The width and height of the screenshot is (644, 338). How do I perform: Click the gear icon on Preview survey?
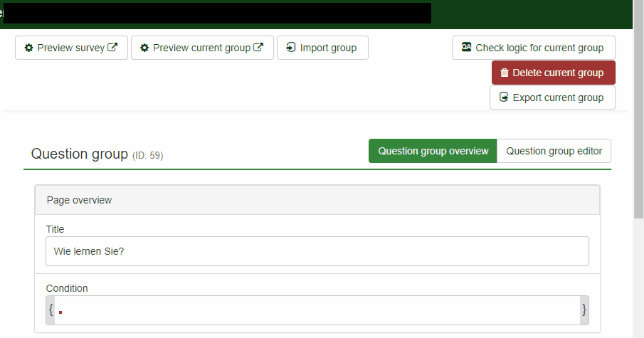click(28, 48)
